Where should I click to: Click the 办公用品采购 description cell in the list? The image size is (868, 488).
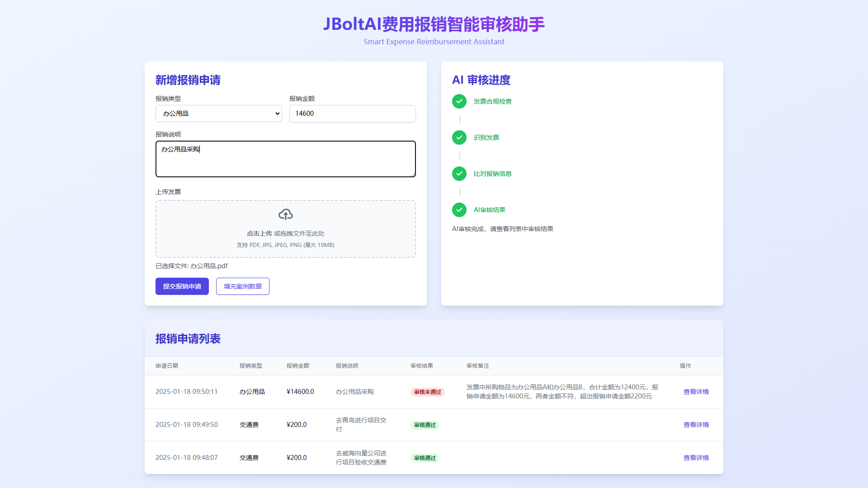pos(354,392)
